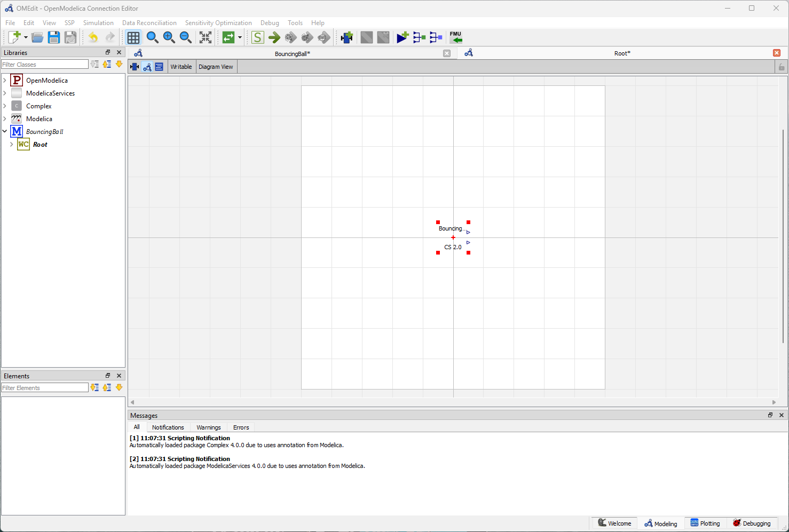Expand the Root model in Libraries
The height and width of the screenshot is (532, 789).
(x=11, y=144)
